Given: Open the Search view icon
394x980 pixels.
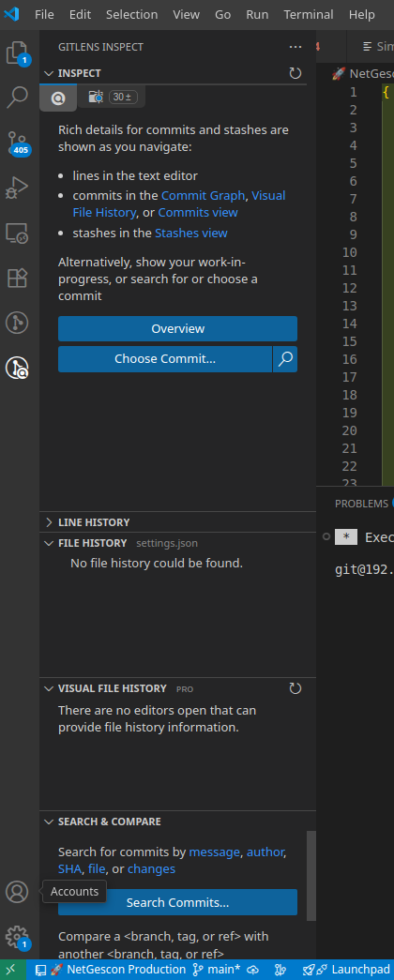Looking at the screenshot, I should click(x=18, y=98).
